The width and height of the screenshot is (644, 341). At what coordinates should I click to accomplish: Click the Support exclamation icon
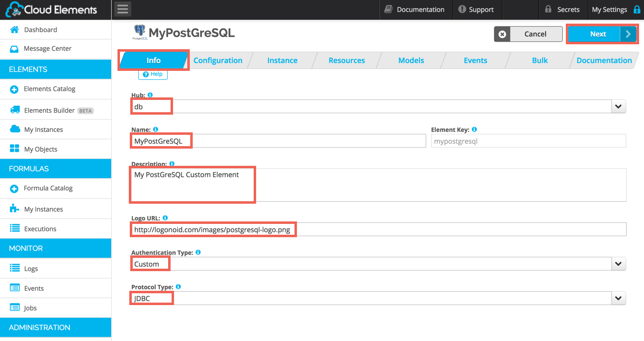[x=462, y=9]
